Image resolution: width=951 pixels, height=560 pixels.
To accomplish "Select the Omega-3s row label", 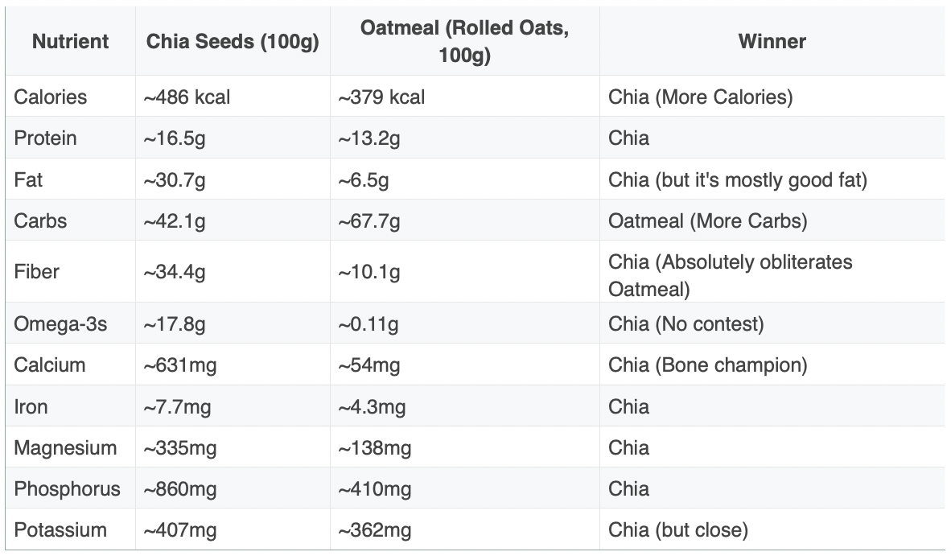I will pyautogui.click(x=60, y=324).
